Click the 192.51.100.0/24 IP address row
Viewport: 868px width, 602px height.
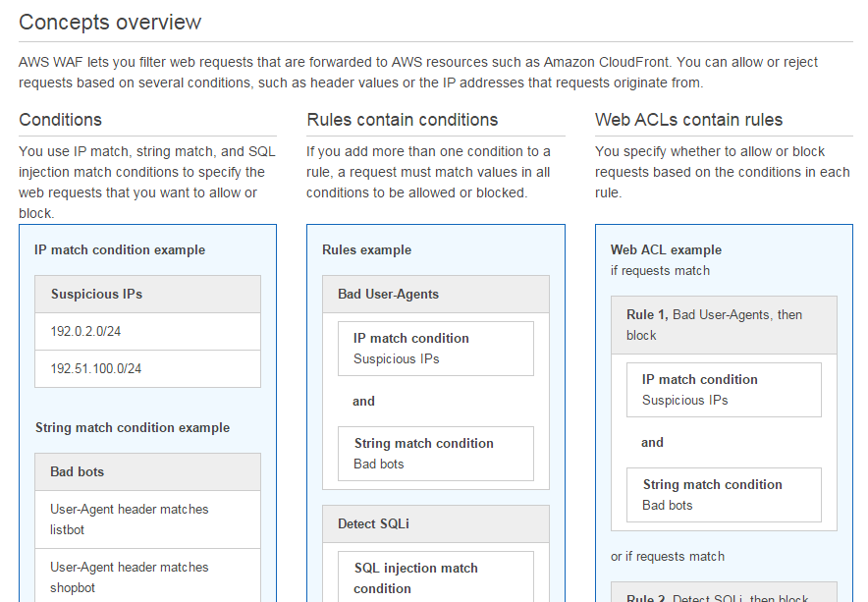point(148,369)
